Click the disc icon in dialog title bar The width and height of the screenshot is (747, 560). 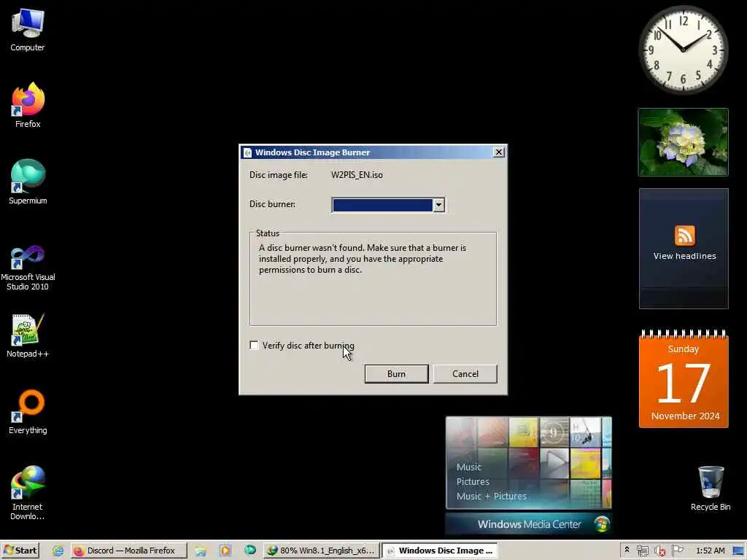click(x=247, y=152)
